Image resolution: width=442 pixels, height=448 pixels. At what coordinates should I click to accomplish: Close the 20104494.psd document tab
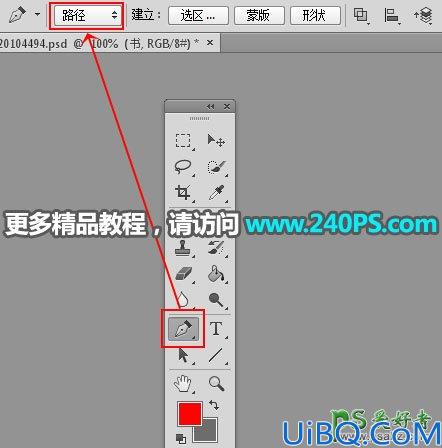coord(210,43)
